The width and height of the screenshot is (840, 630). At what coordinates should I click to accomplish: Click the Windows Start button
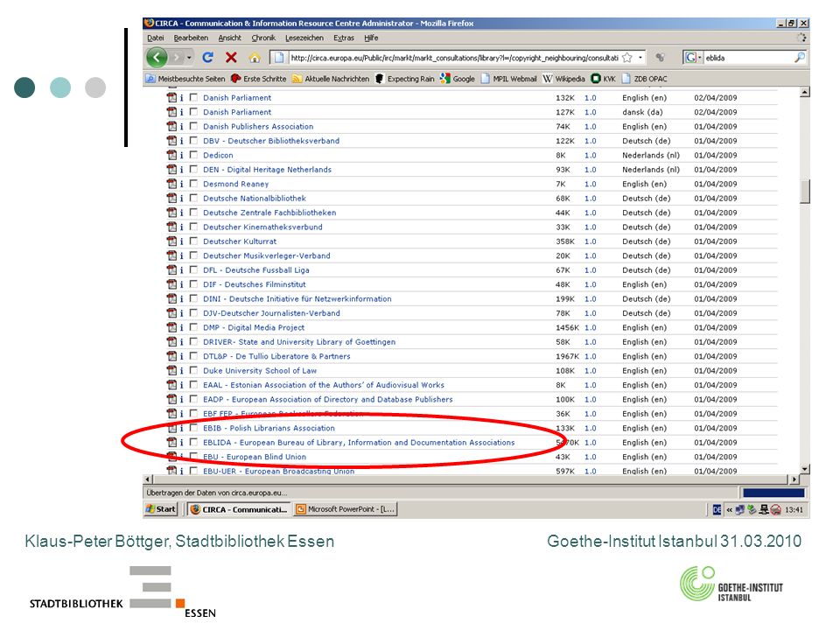tap(161, 509)
